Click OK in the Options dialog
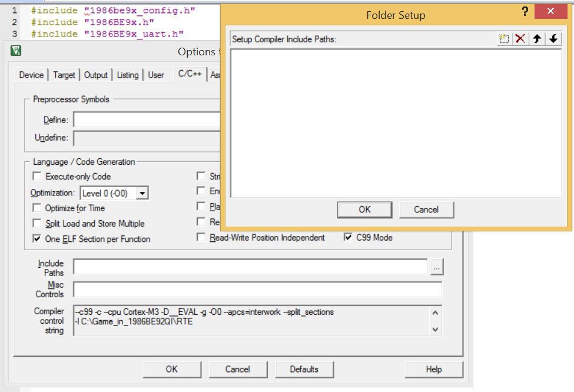574x392 pixels. (172, 369)
